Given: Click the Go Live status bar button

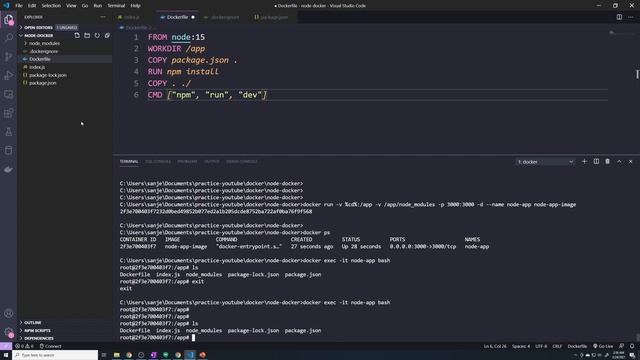Looking at the screenshot, I should (603, 346).
